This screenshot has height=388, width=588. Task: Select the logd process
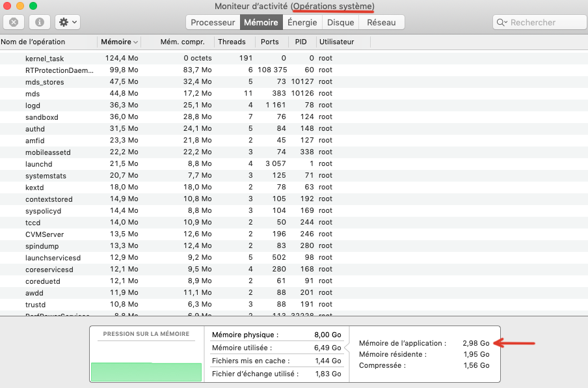tap(294, 105)
